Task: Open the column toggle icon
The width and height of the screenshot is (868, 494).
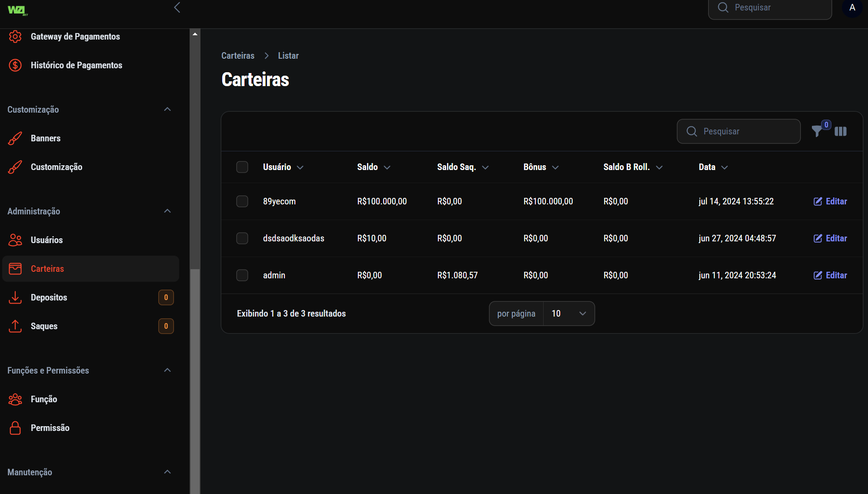Action: point(841,131)
